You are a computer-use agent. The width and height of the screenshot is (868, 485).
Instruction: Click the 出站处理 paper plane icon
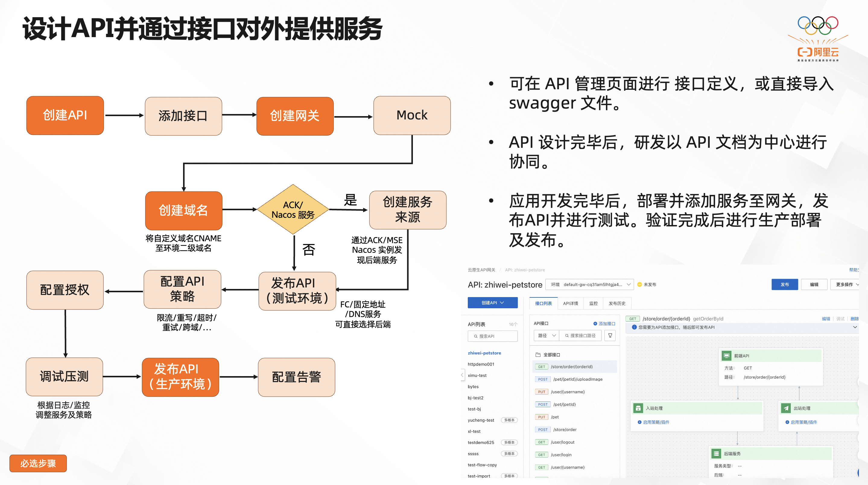[x=786, y=408]
